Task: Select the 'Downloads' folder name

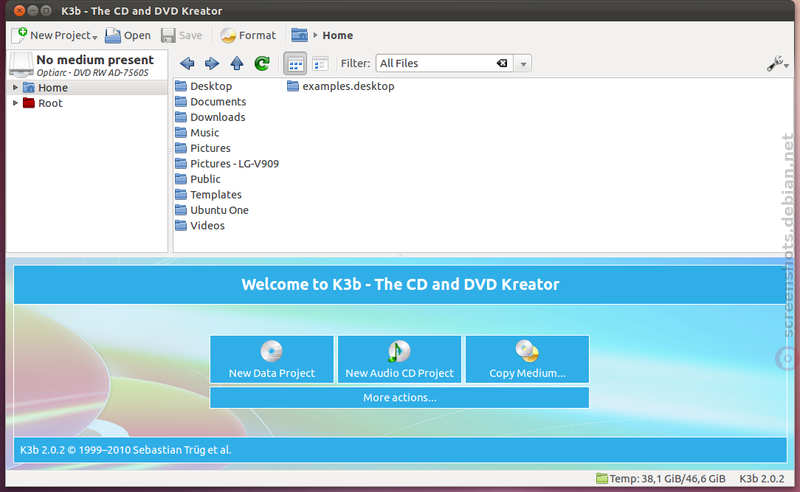Action: click(217, 117)
